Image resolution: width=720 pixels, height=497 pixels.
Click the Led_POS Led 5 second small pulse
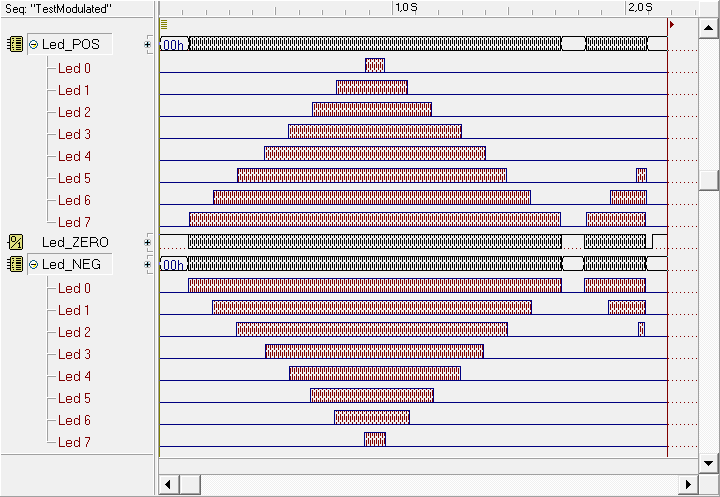[641, 175]
